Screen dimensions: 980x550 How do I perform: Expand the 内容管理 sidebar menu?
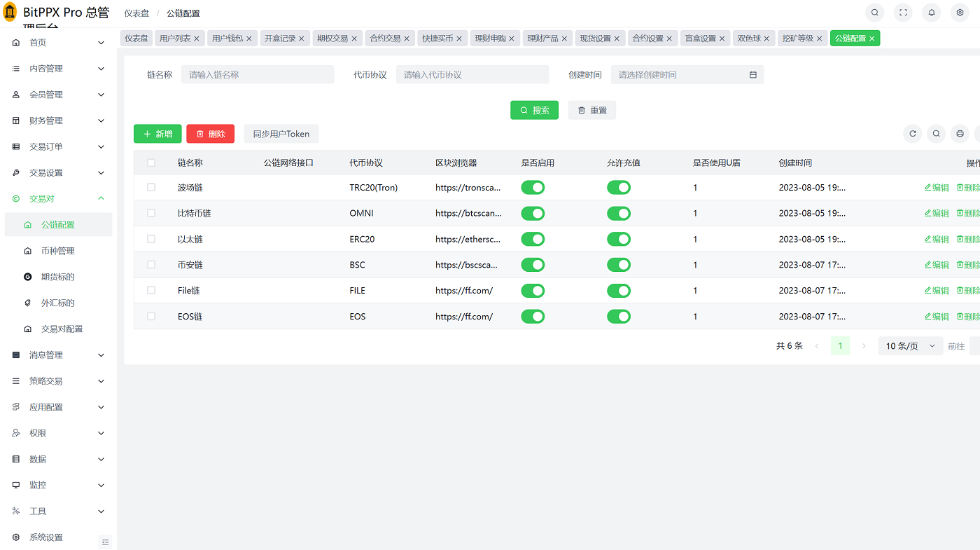point(58,69)
